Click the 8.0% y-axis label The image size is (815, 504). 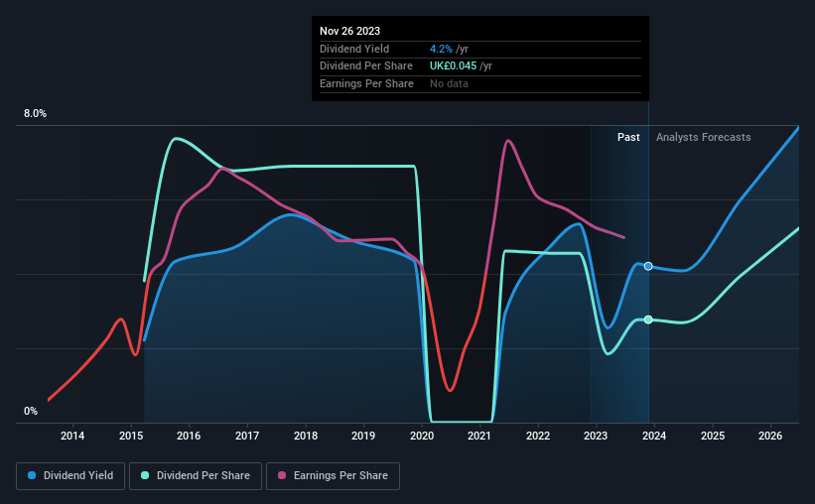[x=35, y=114]
